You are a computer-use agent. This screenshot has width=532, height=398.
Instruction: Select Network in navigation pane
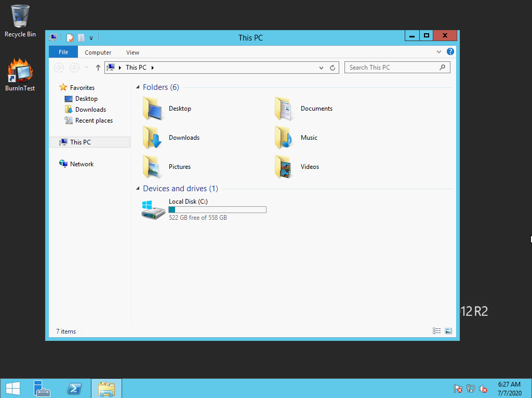click(x=82, y=164)
